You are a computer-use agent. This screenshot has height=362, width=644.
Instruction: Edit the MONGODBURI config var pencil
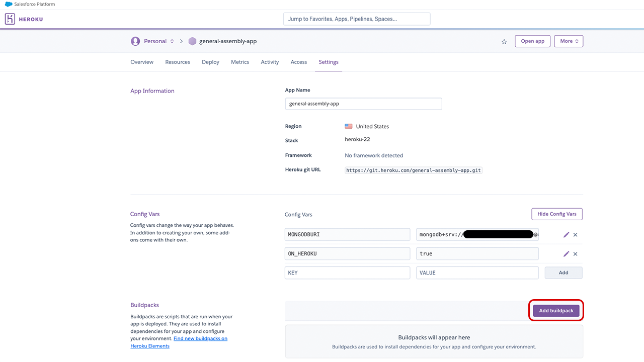[567, 235]
